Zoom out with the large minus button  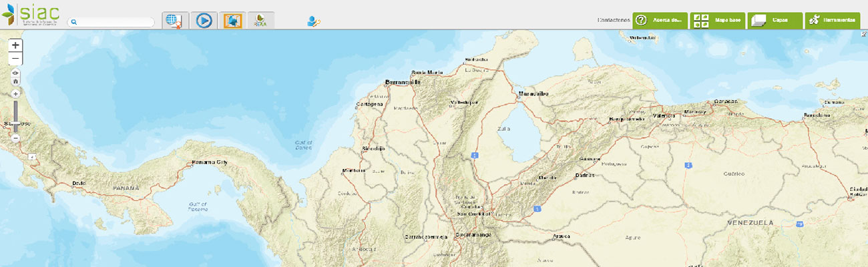15,59
